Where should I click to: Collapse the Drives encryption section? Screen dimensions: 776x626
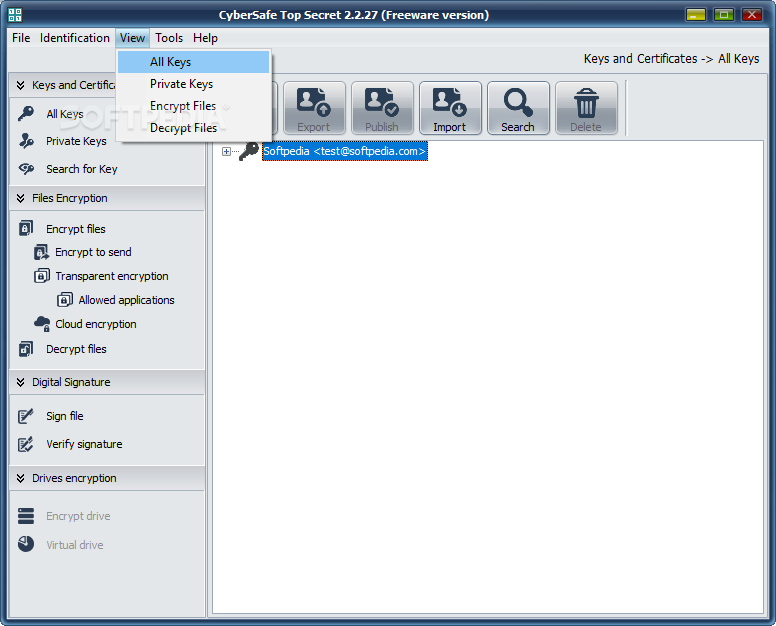(x=20, y=478)
